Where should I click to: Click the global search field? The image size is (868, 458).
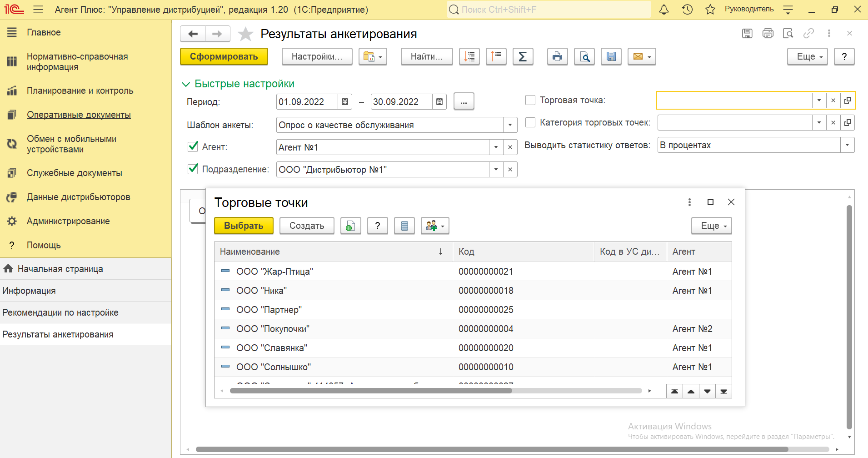click(549, 10)
